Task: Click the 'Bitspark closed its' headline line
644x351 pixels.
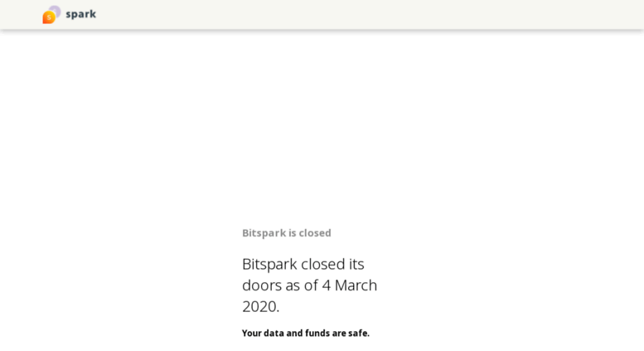Action: tap(303, 264)
